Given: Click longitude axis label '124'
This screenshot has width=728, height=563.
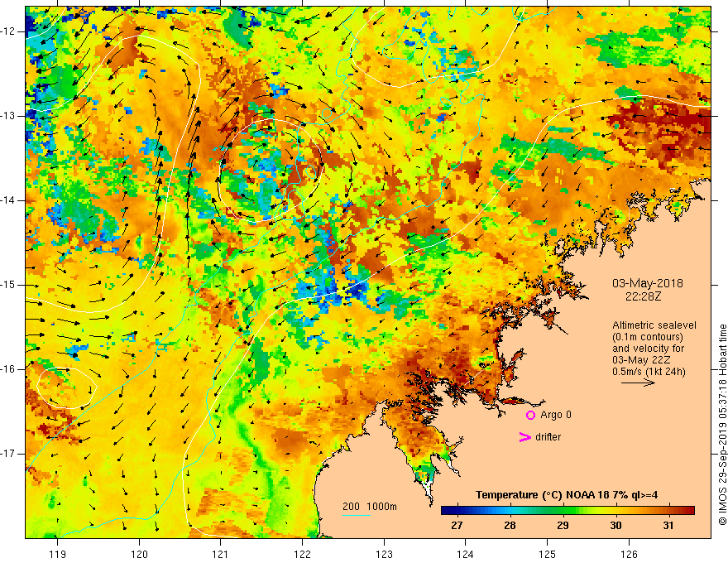Looking at the screenshot, I should pyautogui.click(x=466, y=554).
